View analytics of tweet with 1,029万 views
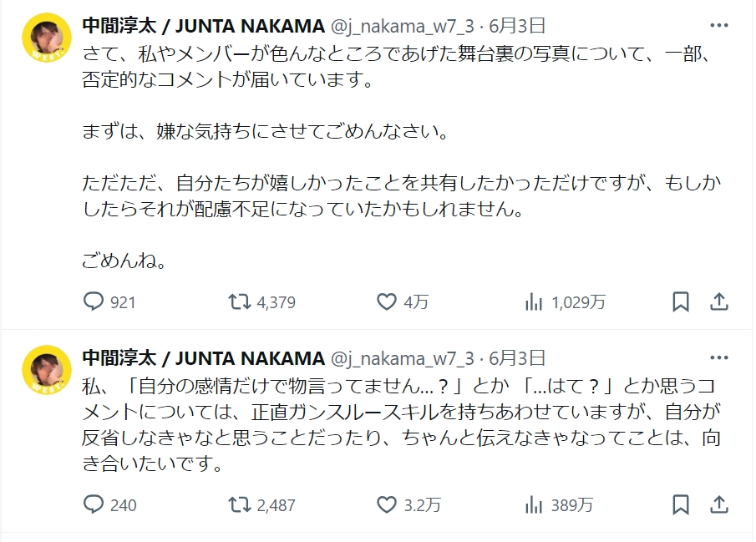 click(534, 301)
